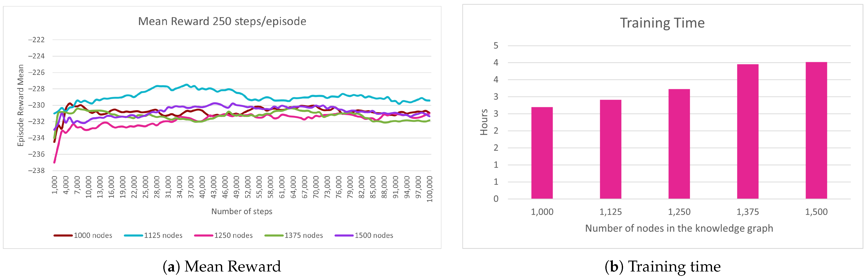Click the '(a) Mean Reward' caption
Viewport: 868px width, 279px height.
coord(222,266)
